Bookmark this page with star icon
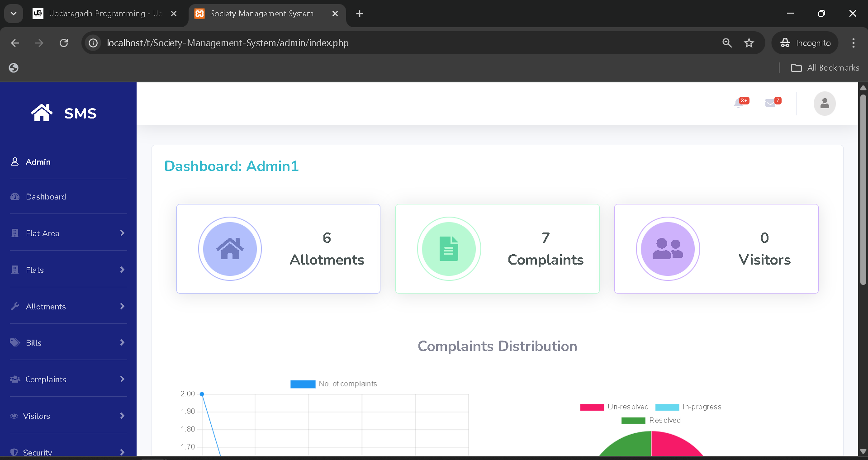The width and height of the screenshot is (868, 460). click(749, 43)
